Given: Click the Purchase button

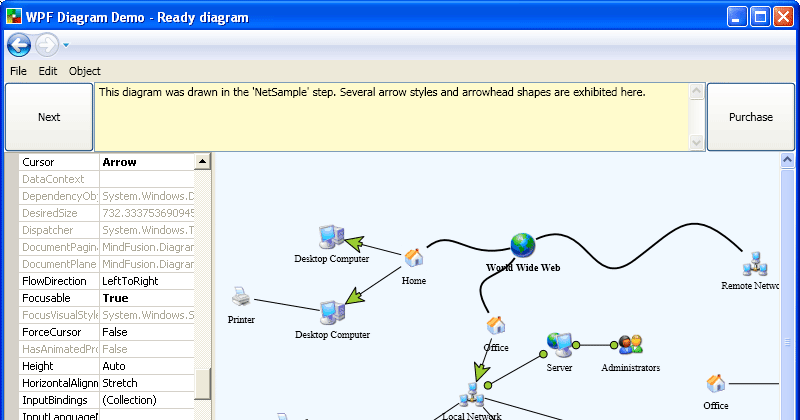Looking at the screenshot, I should click(x=750, y=117).
